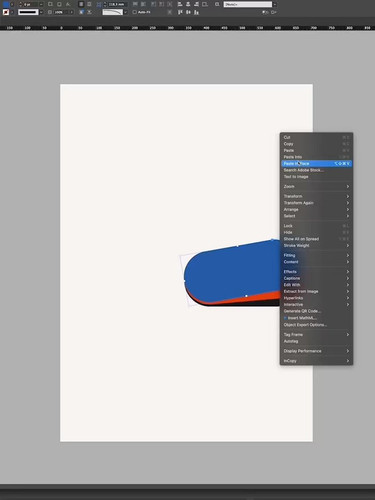Click the horizontal ruler
The width and height of the screenshot is (375, 500).
tap(187, 28)
